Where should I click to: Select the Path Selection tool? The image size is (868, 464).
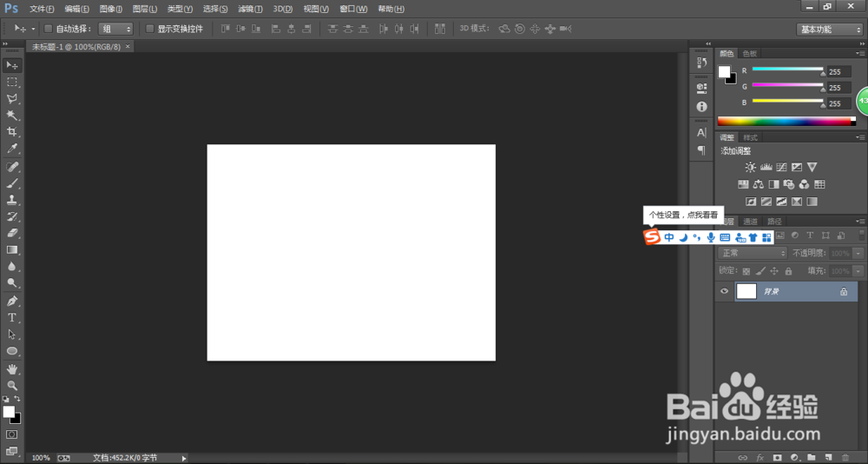click(11, 335)
